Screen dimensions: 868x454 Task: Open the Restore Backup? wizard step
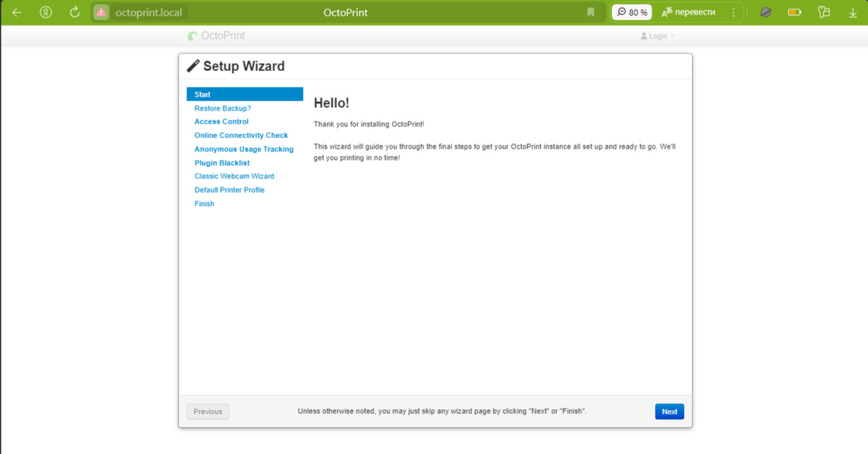coord(223,108)
